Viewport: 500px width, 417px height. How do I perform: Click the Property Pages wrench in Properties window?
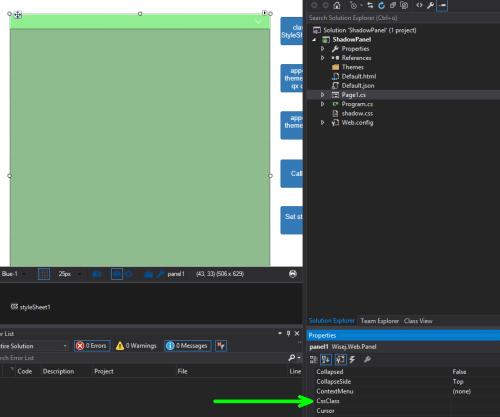coord(367,359)
